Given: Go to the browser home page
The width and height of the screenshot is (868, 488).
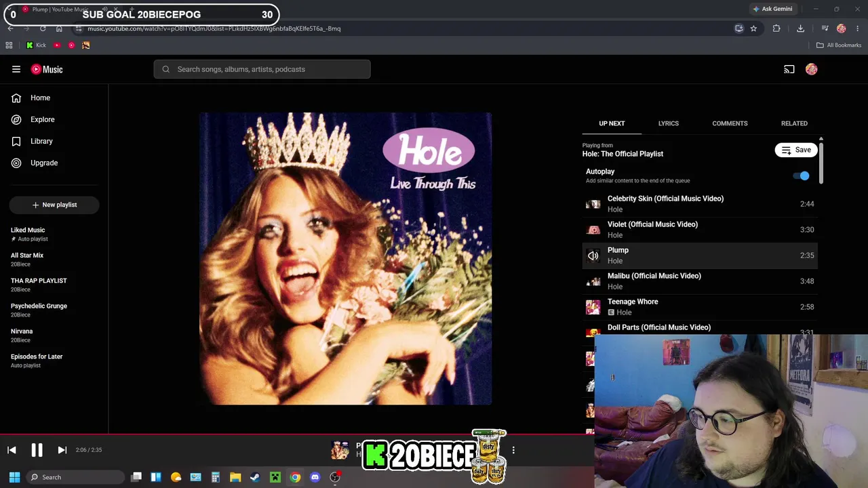Looking at the screenshot, I should (x=59, y=28).
